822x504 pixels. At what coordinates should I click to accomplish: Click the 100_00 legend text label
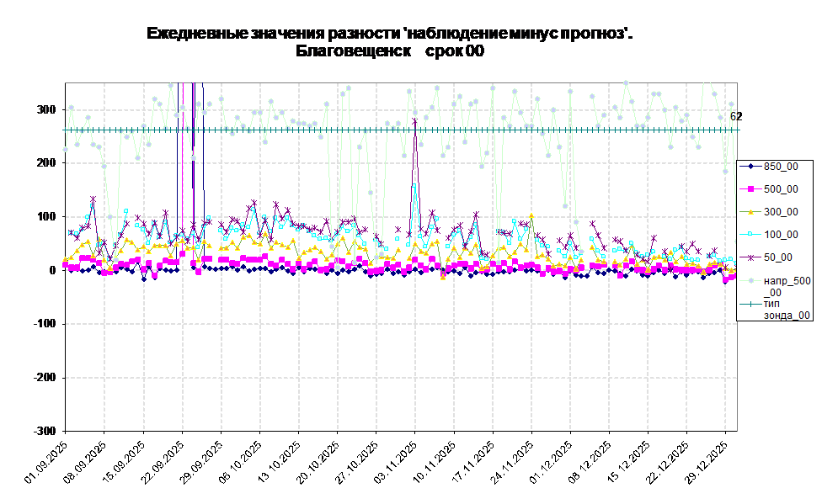781,235
